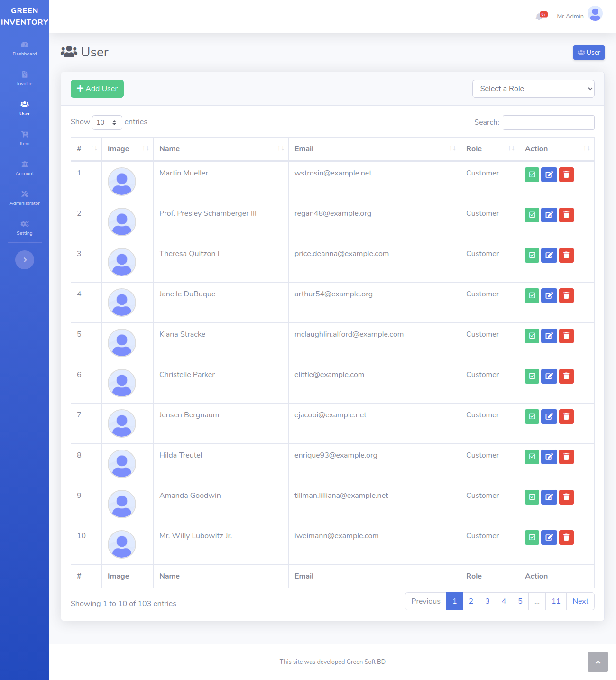Go to the Next page of users
The image size is (616, 680).
pyautogui.click(x=580, y=601)
